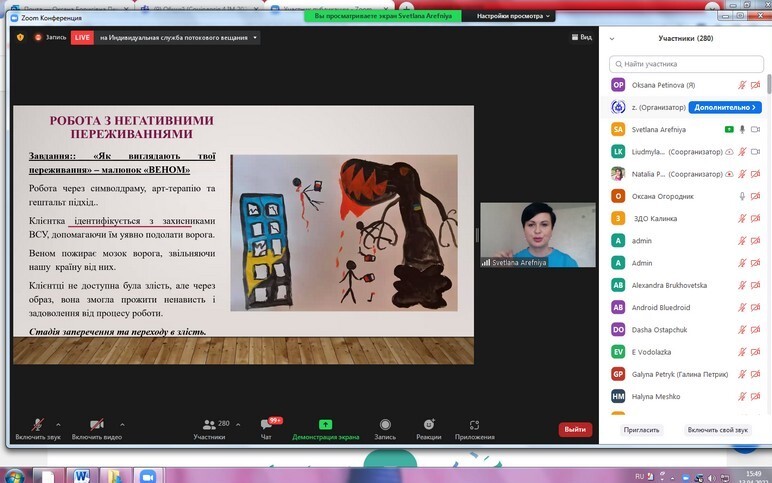Click the LK avatar of Liudmyla
The width and height of the screenshot is (772, 483).
[618, 152]
